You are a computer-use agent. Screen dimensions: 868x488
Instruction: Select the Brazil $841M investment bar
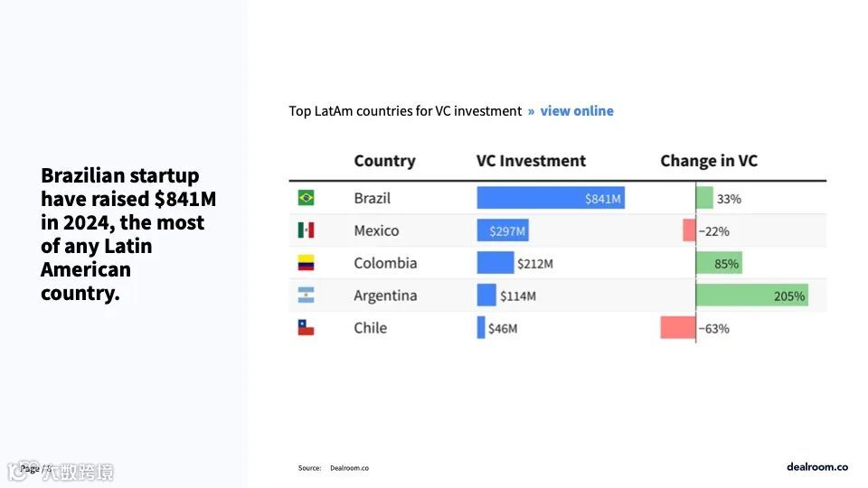point(550,198)
